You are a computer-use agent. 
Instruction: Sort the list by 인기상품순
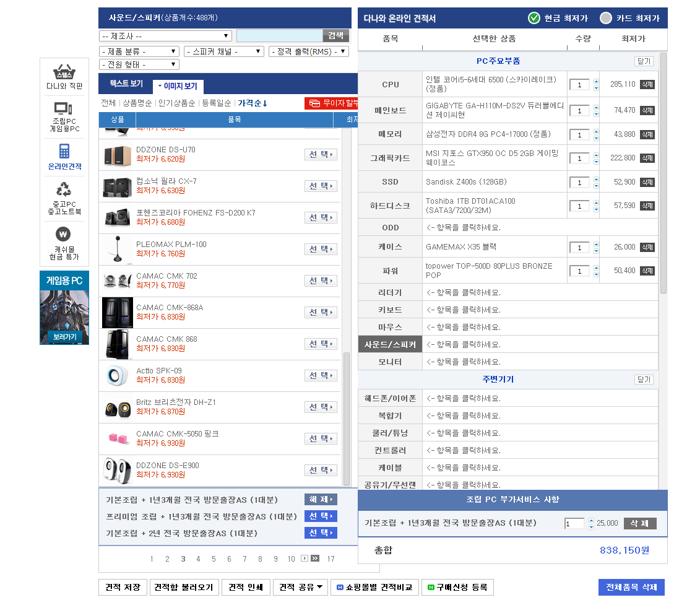[x=176, y=103]
